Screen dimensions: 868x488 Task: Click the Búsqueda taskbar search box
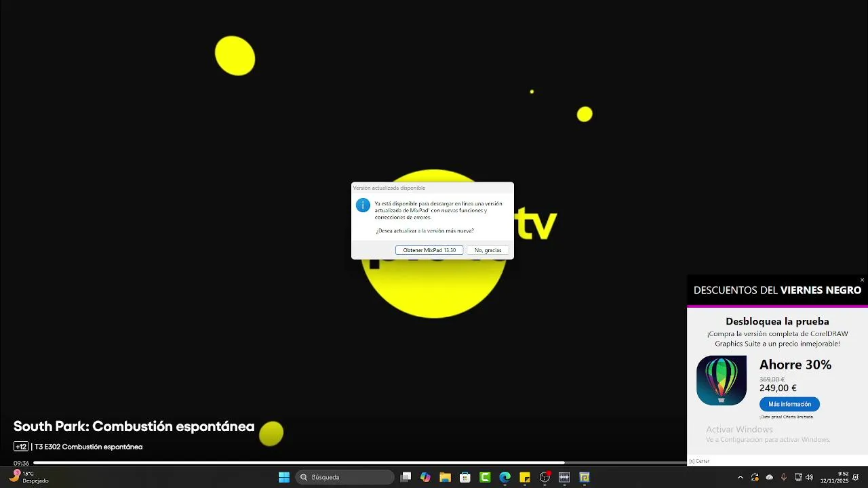point(344,477)
